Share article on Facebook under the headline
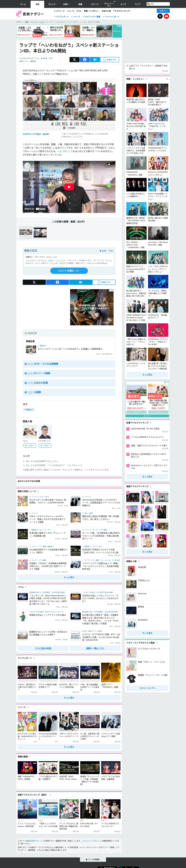Image resolution: width=186 pixels, height=868 pixels. coord(85,60)
